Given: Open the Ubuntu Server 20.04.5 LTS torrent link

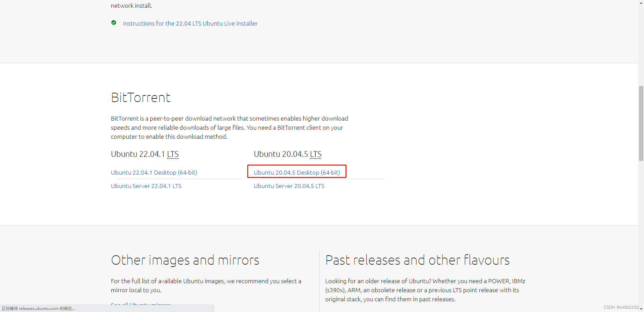Looking at the screenshot, I should point(289,186).
